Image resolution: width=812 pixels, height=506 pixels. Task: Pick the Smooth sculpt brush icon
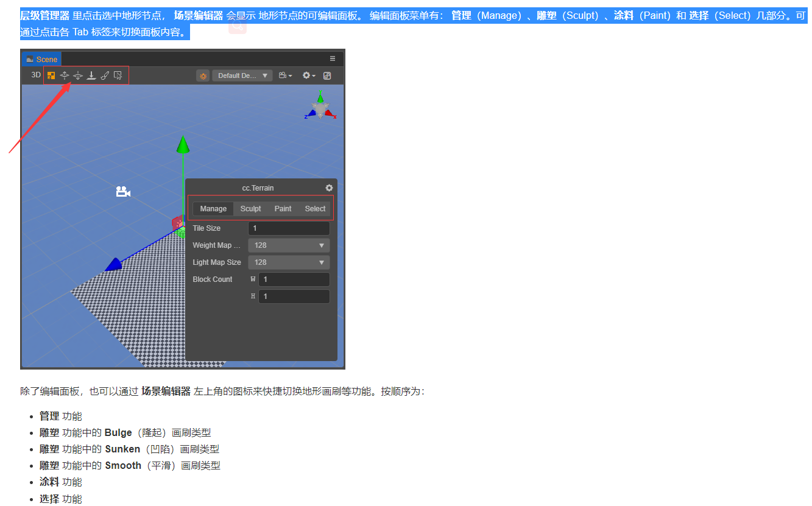coord(91,76)
